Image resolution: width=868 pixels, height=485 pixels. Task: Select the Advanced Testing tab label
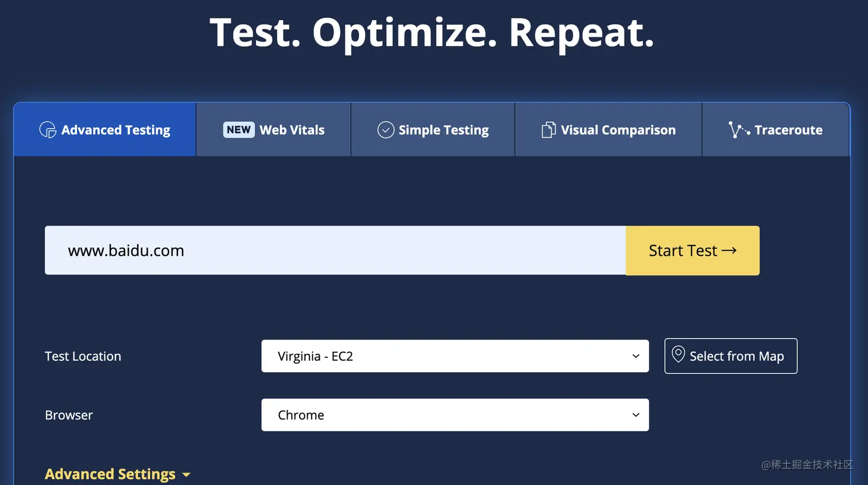coord(115,130)
